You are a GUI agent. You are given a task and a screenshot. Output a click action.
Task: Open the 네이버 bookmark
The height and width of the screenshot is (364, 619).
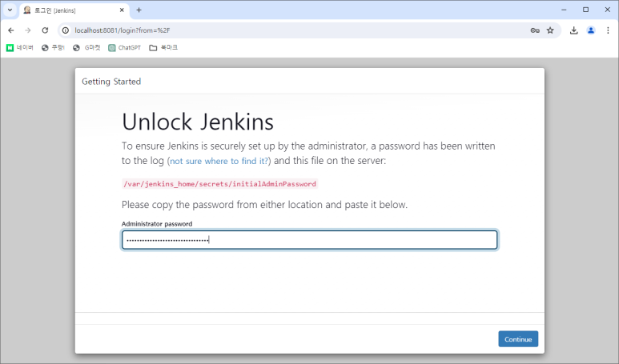[x=20, y=48]
